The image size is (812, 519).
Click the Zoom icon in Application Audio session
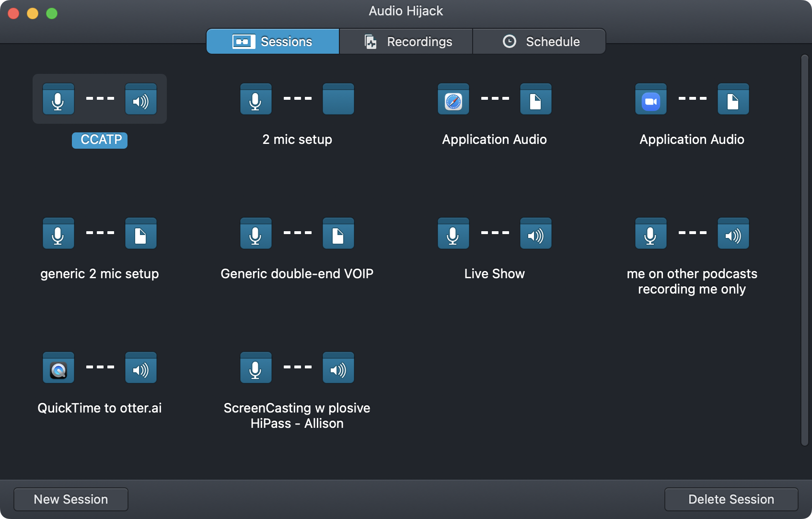point(651,100)
